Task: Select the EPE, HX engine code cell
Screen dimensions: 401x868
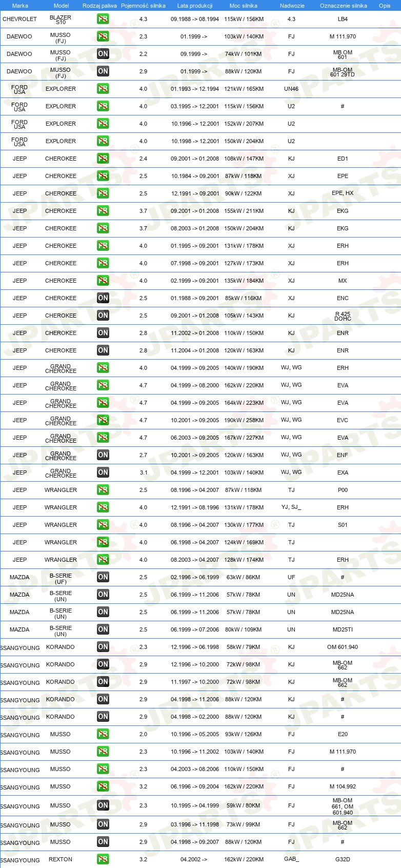Action: [x=343, y=193]
